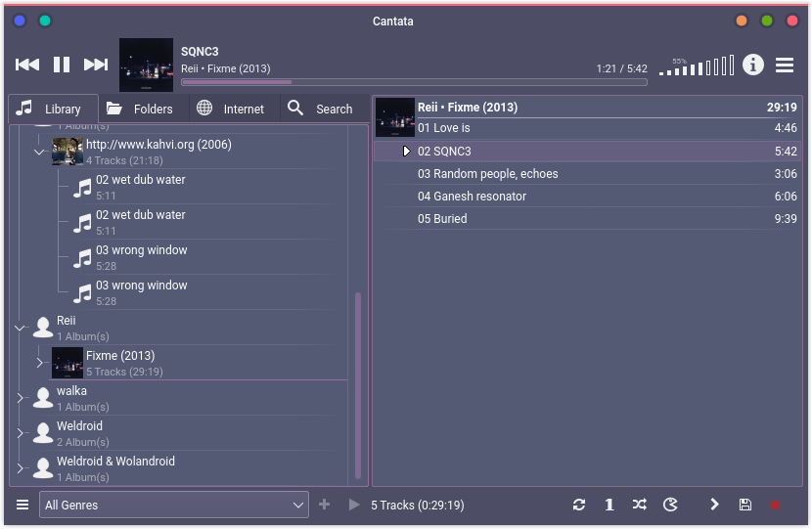812x529 pixels.
Task: Open the Search tab
Action: [x=325, y=109]
